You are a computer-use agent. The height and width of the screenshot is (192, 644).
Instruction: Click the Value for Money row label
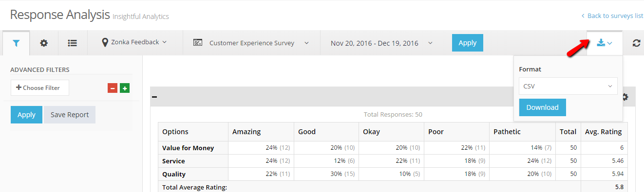(188, 148)
